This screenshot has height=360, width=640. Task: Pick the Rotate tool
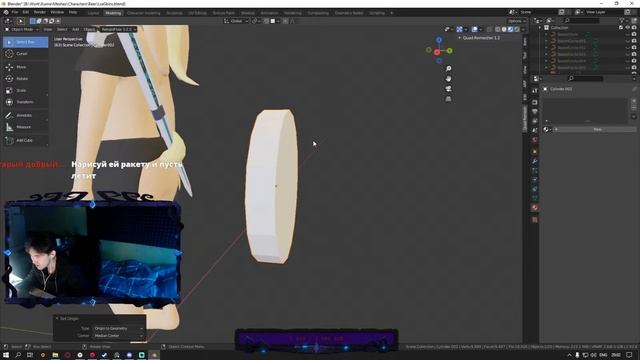pyautogui.click(x=25, y=78)
